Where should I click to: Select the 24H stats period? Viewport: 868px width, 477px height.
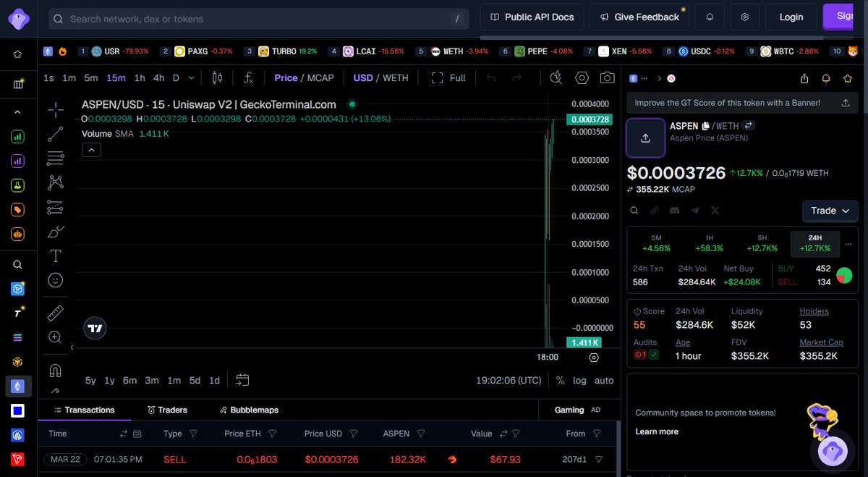click(x=815, y=243)
